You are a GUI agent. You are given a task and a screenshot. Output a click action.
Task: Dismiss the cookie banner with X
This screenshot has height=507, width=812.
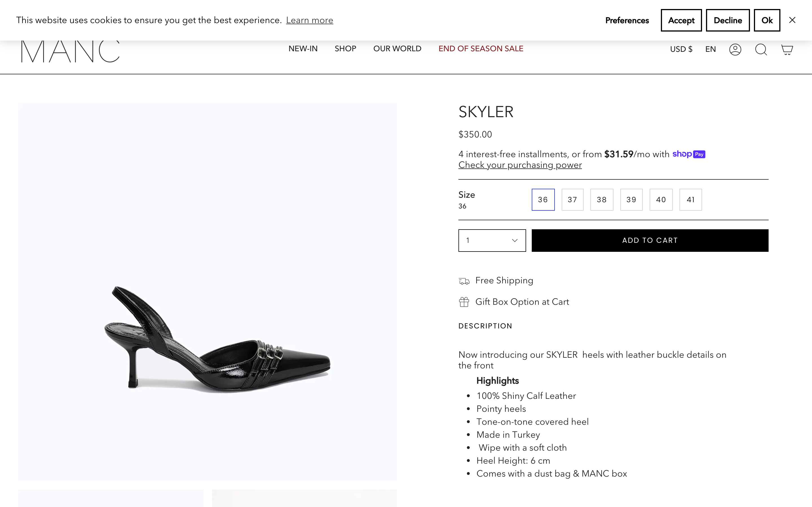[x=792, y=20]
